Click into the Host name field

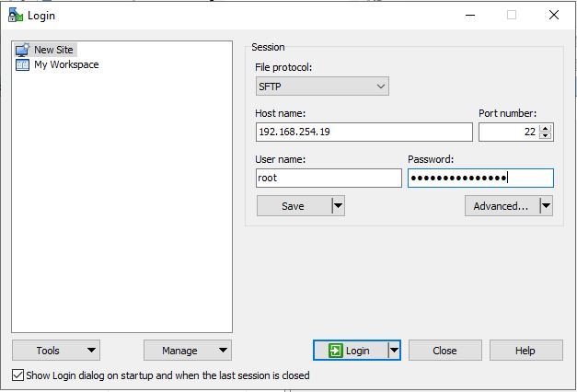tap(364, 133)
